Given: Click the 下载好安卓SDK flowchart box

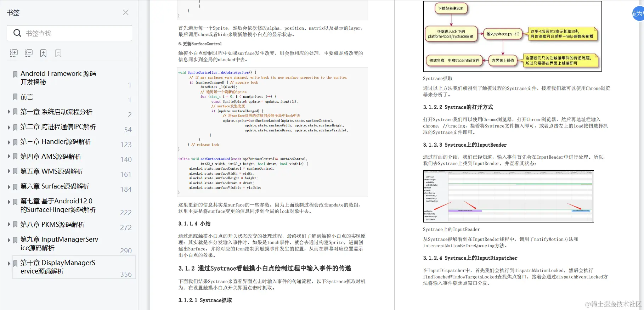Looking at the screenshot, I should [x=451, y=8].
